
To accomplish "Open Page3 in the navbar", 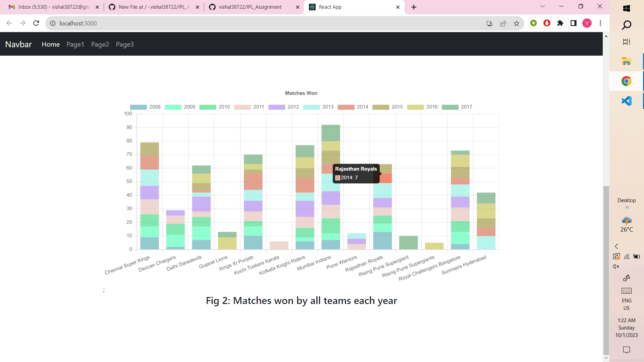I will click(125, 44).
